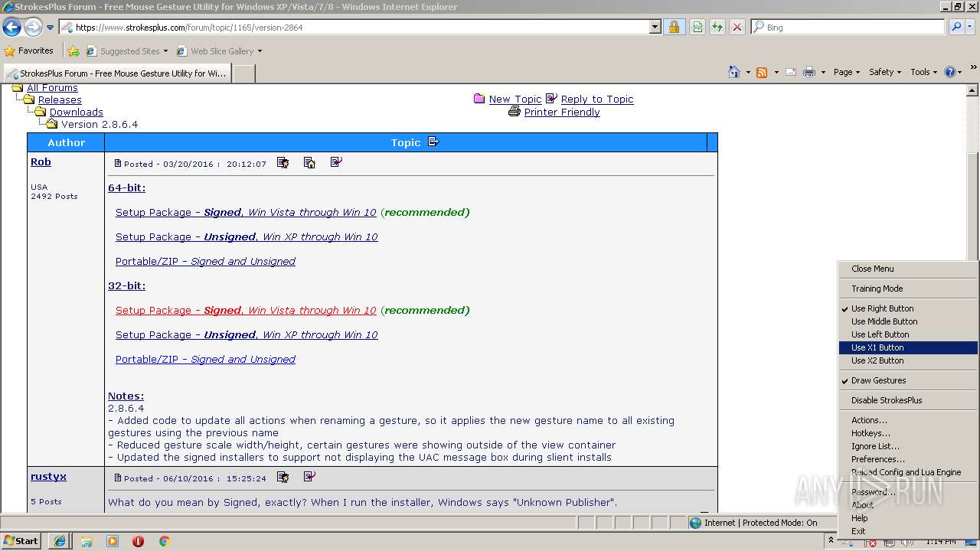
Task: Open the Releases forum link
Action: [x=60, y=99]
